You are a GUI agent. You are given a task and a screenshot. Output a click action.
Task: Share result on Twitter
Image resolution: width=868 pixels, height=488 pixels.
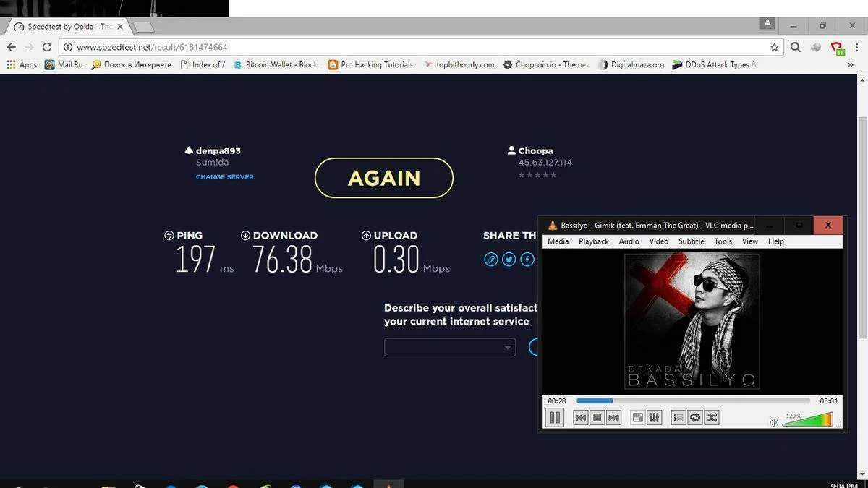tap(509, 260)
